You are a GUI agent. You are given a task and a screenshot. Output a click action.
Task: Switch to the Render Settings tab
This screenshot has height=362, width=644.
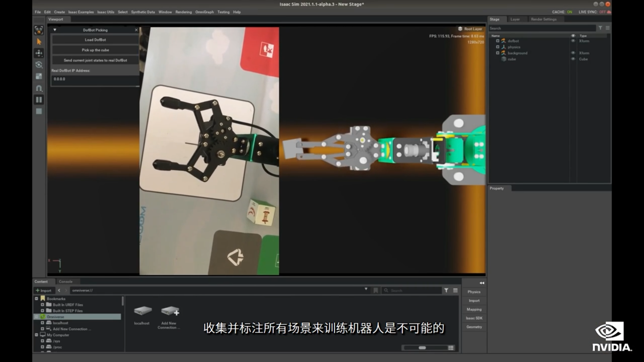544,19
